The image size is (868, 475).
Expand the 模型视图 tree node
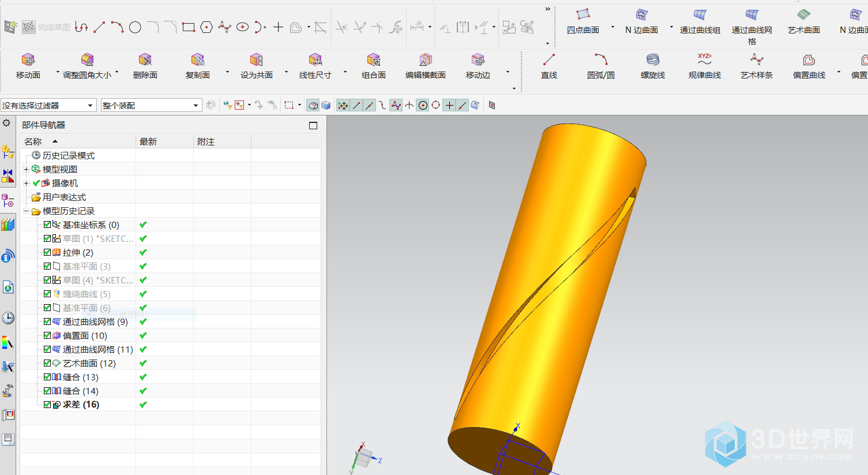tap(26, 169)
